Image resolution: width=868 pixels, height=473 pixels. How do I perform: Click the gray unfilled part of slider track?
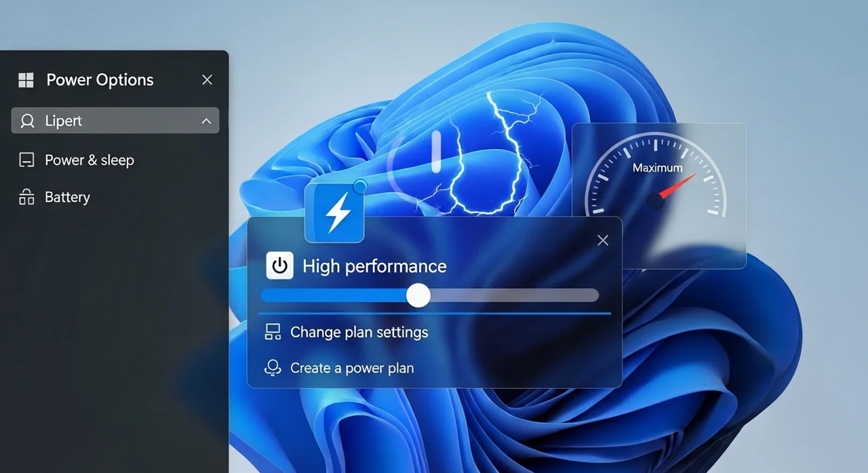(515, 295)
